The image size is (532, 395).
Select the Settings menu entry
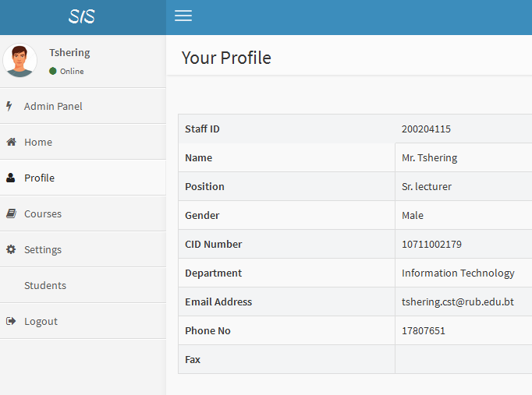[43, 249]
